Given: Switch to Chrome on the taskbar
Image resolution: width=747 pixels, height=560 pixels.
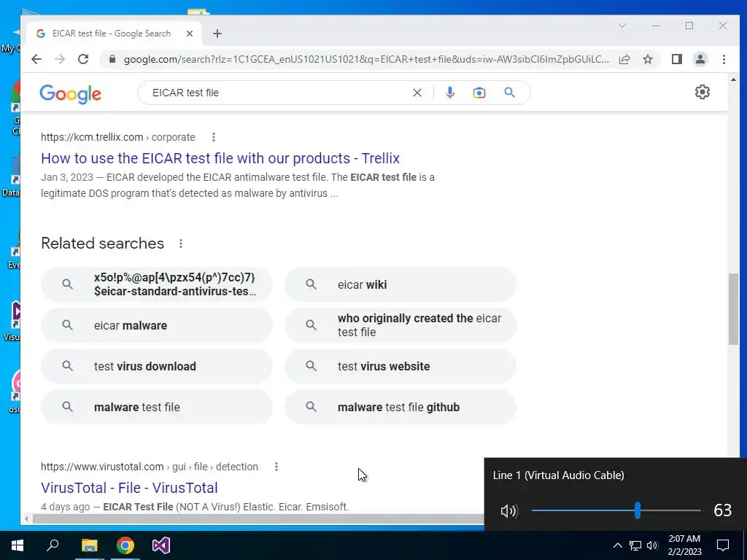Looking at the screenshot, I should click(x=125, y=545).
